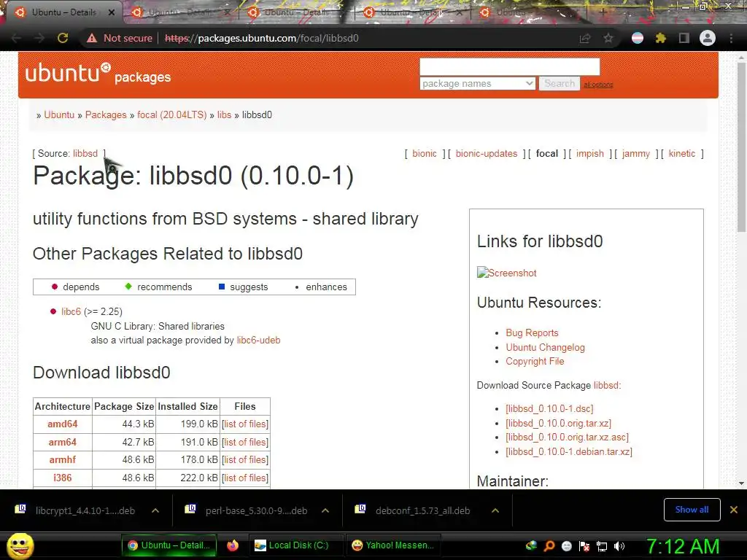
Task: Click the perl-base deb file icon in downloads bar
Action: pos(190,510)
